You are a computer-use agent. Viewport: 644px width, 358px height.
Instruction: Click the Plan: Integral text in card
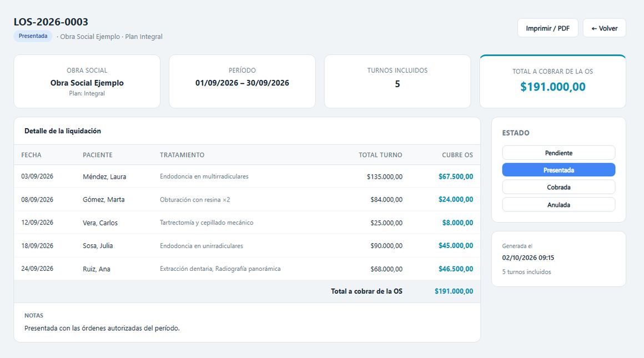pos(87,93)
